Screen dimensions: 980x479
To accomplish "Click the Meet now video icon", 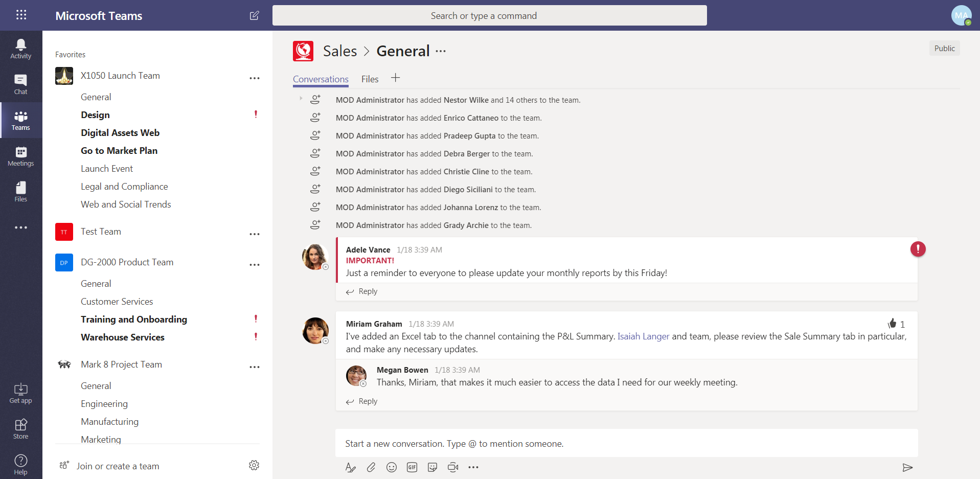I will 453,467.
